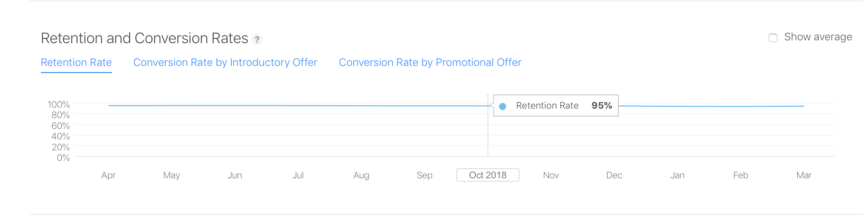The height and width of the screenshot is (221, 868).
Task: Click the Jan month label
Action: (x=677, y=175)
